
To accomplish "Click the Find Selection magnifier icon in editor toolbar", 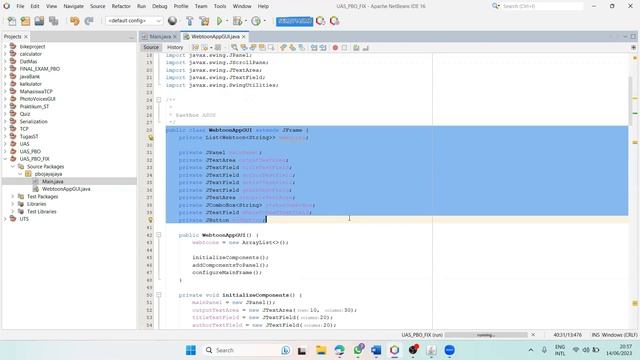I will (x=234, y=48).
